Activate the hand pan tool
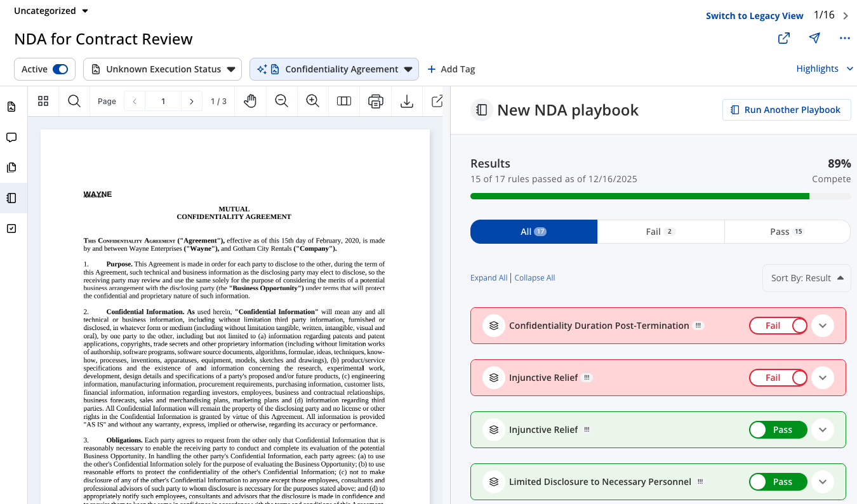 [250, 101]
